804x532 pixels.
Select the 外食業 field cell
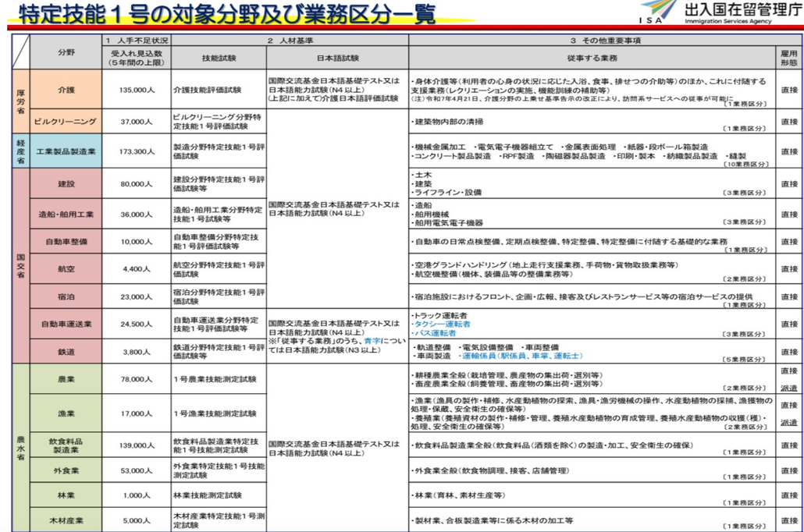coord(66,470)
